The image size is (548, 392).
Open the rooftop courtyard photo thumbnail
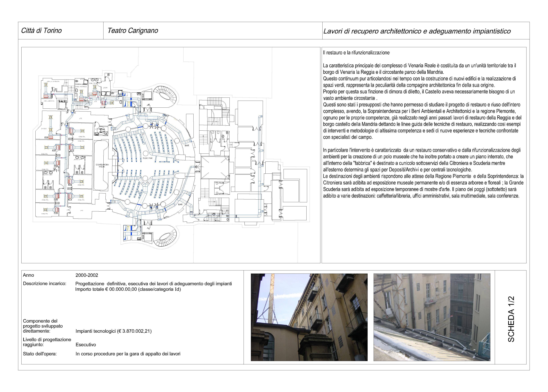pos(432,317)
